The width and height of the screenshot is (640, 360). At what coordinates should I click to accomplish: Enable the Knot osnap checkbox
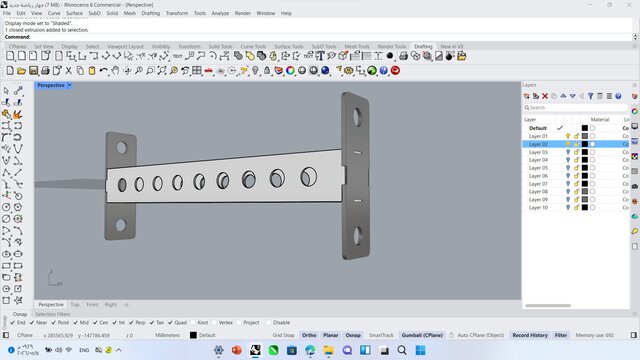[193, 322]
